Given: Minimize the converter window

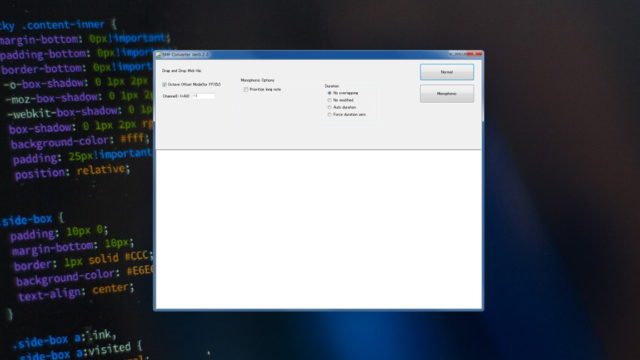Looking at the screenshot, I should pyautogui.click(x=453, y=54).
